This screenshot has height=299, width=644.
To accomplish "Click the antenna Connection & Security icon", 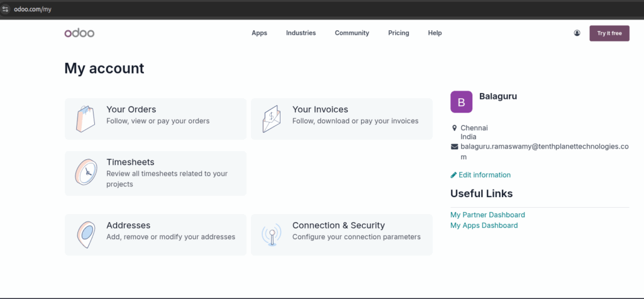I will click(272, 235).
